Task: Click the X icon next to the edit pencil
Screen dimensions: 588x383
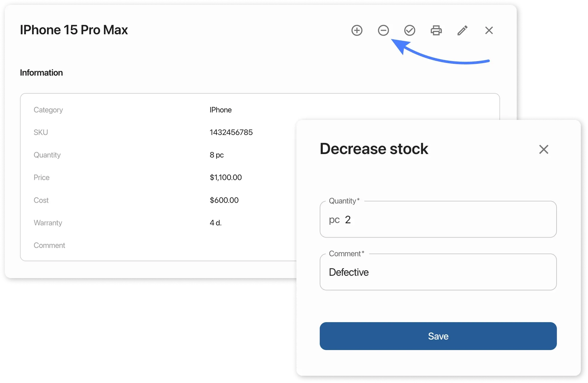Action: (489, 30)
